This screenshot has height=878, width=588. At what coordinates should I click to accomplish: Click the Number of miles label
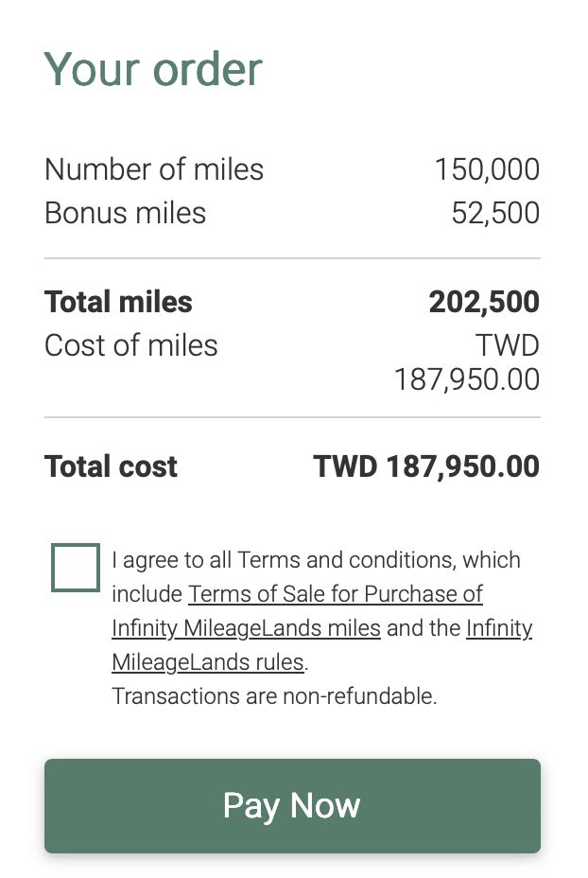pos(153,169)
